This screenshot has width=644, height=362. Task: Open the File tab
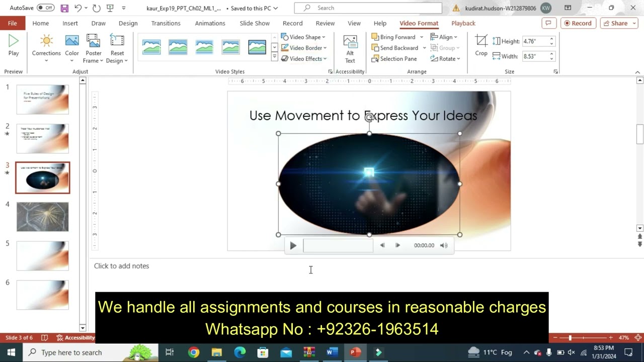click(12, 23)
